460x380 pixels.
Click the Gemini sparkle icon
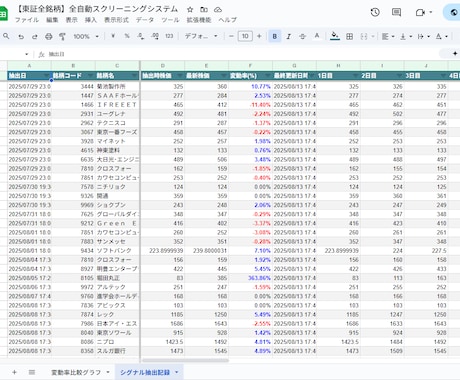(455, 53)
